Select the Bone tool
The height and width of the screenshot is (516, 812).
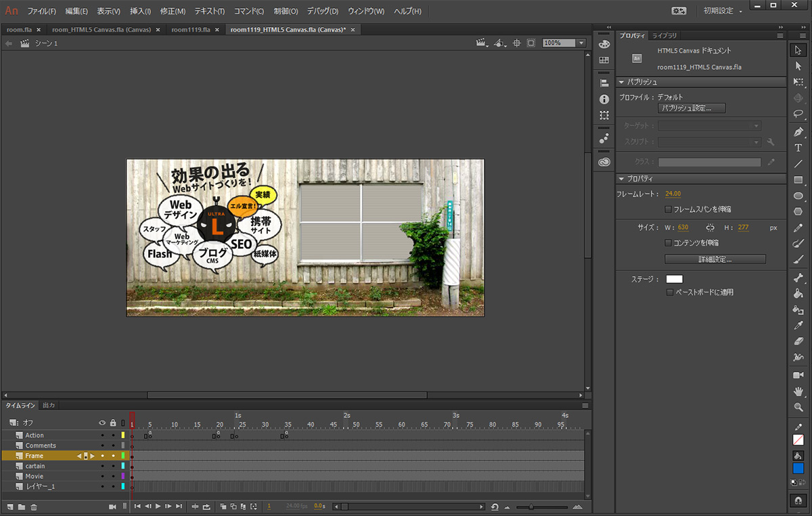(798, 278)
